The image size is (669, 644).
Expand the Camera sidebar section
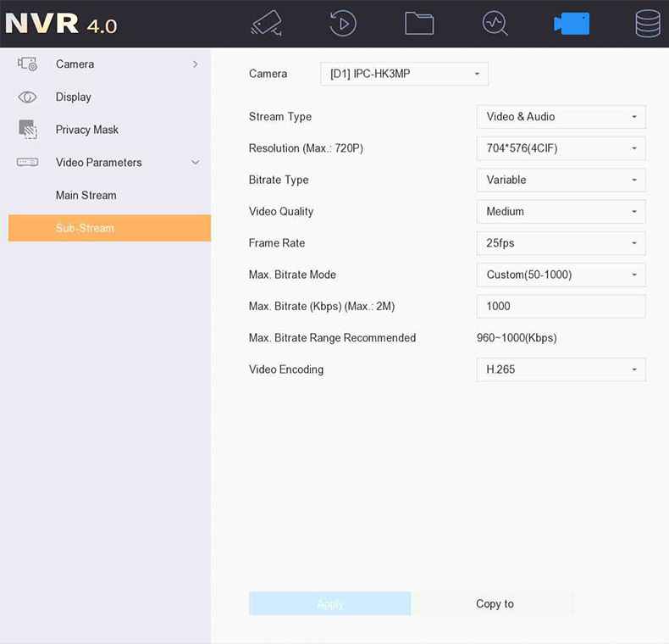pyautogui.click(x=196, y=64)
